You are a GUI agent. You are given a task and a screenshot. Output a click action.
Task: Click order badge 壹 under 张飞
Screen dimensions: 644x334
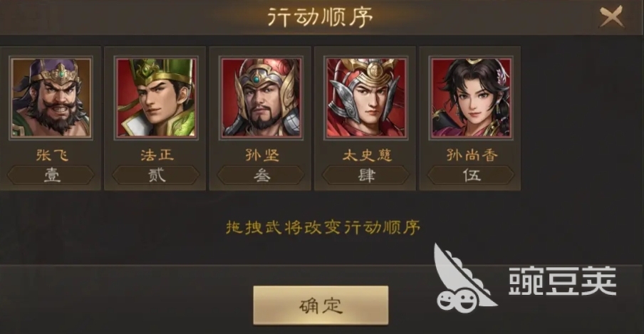click(51, 175)
